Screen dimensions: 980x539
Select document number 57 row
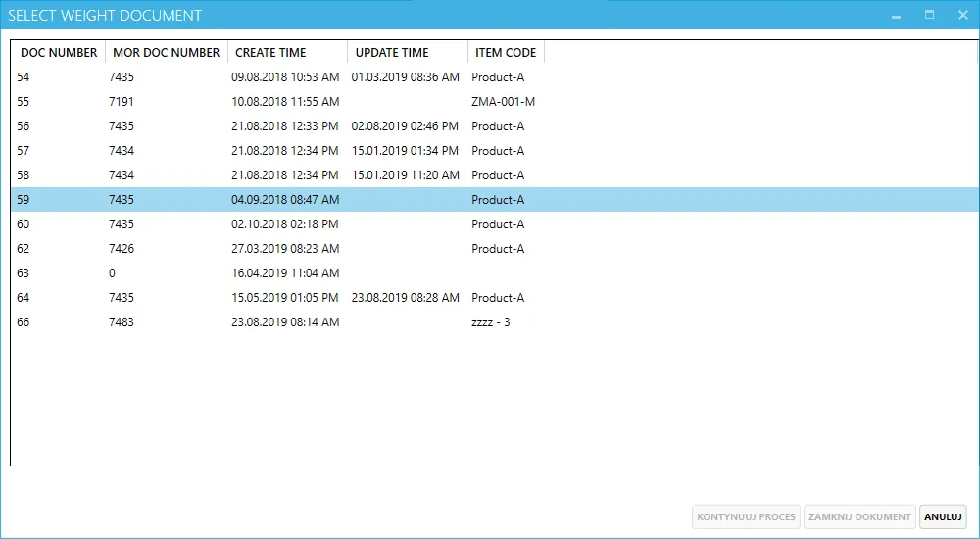(x=495, y=151)
